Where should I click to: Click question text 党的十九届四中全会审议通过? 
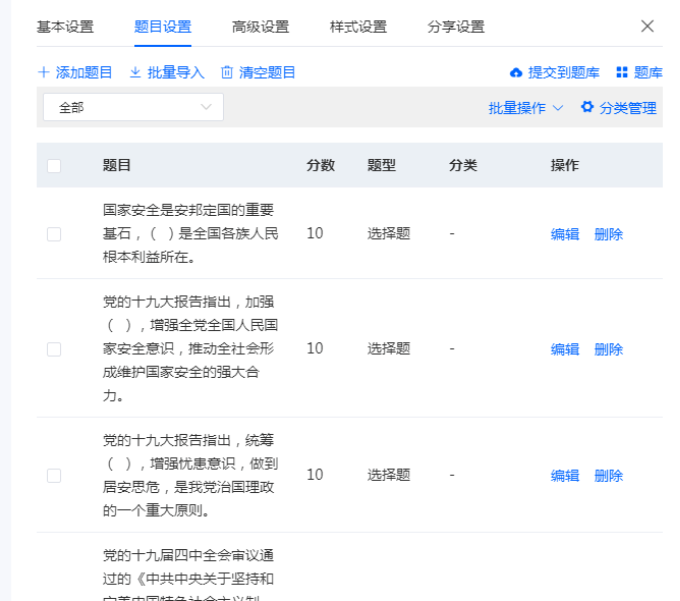point(188,574)
